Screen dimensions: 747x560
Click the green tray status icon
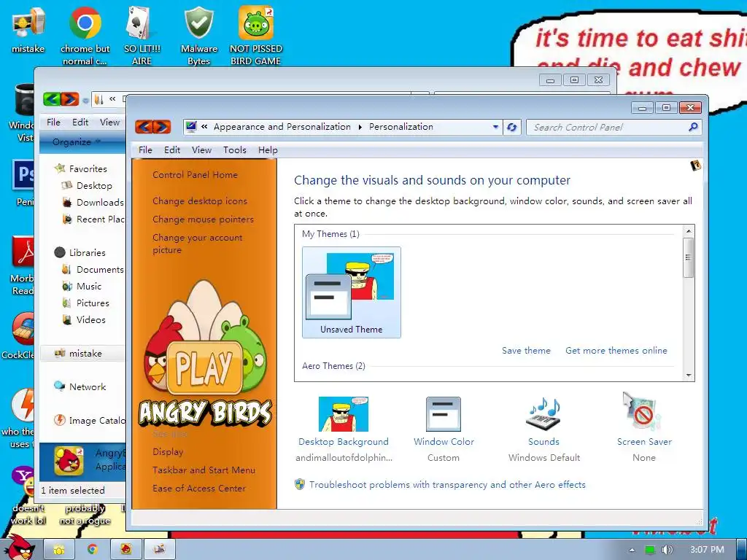coord(650,550)
